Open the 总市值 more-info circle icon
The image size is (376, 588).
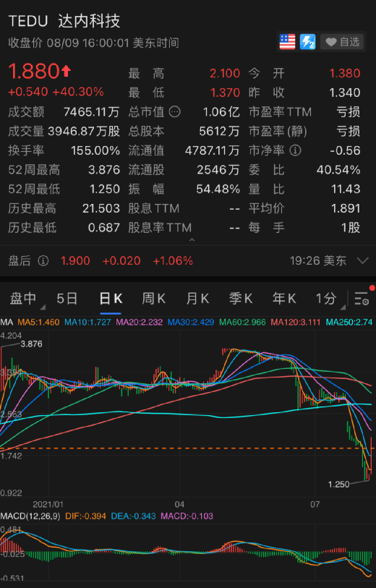[x=175, y=111]
